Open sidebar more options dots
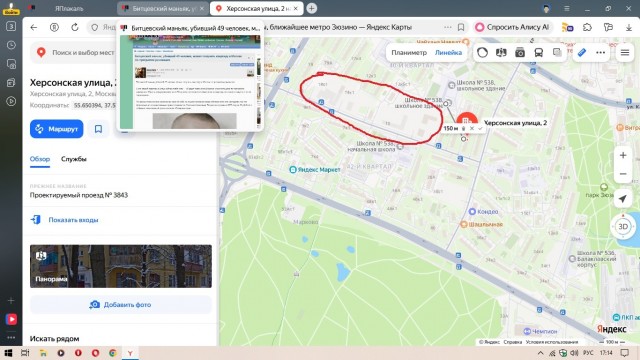The image size is (640, 360). [11, 338]
